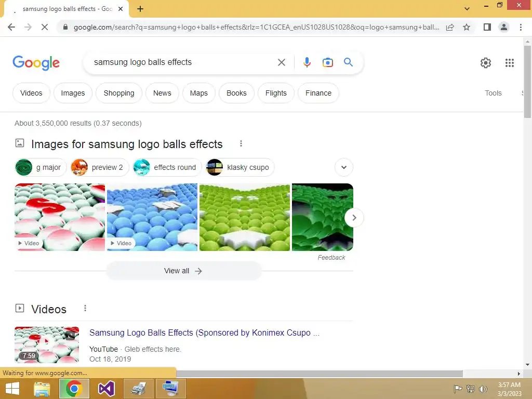Submit search with magnifying glass
The height and width of the screenshot is (399, 532).
point(348,62)
